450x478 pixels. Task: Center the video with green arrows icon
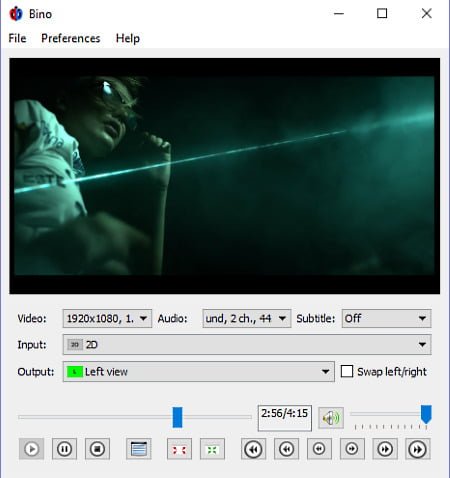coord(212,449)
